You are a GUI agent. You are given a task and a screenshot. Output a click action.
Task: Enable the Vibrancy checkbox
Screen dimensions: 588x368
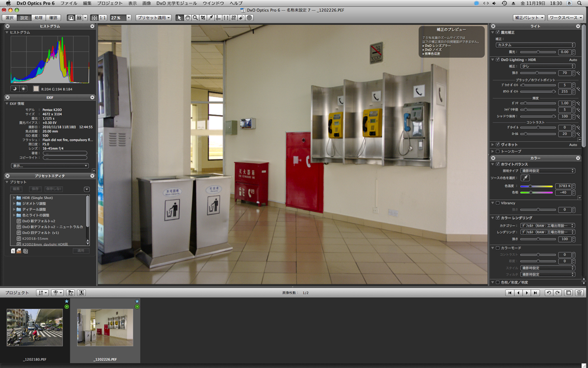[498, 203]
